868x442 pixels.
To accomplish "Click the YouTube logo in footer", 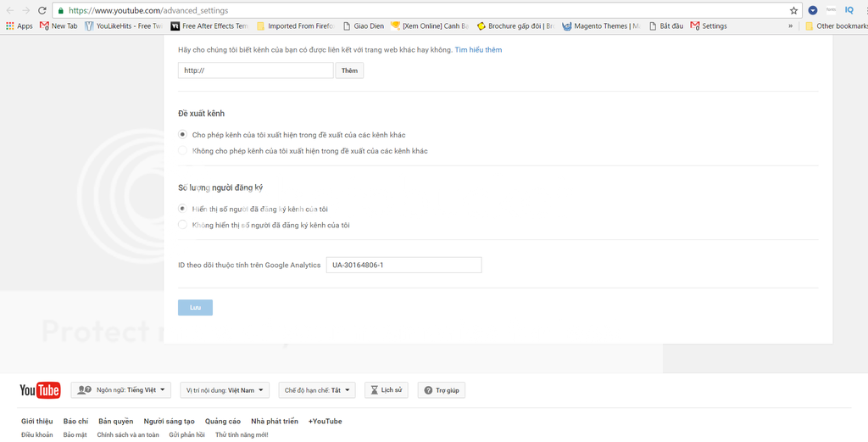I will (x=40, y=390).
